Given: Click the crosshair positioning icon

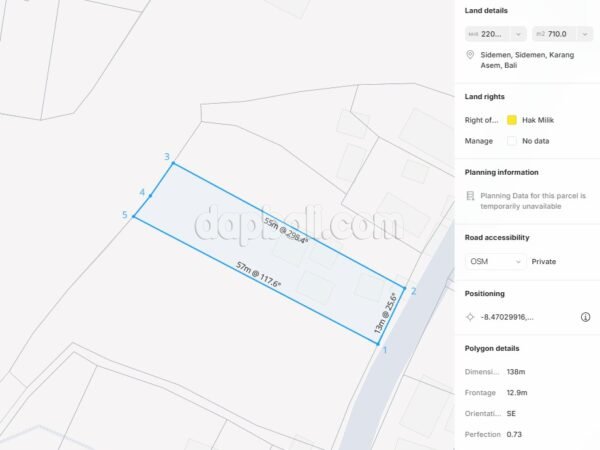Looking at the screenshot, I should coord(470,317).
